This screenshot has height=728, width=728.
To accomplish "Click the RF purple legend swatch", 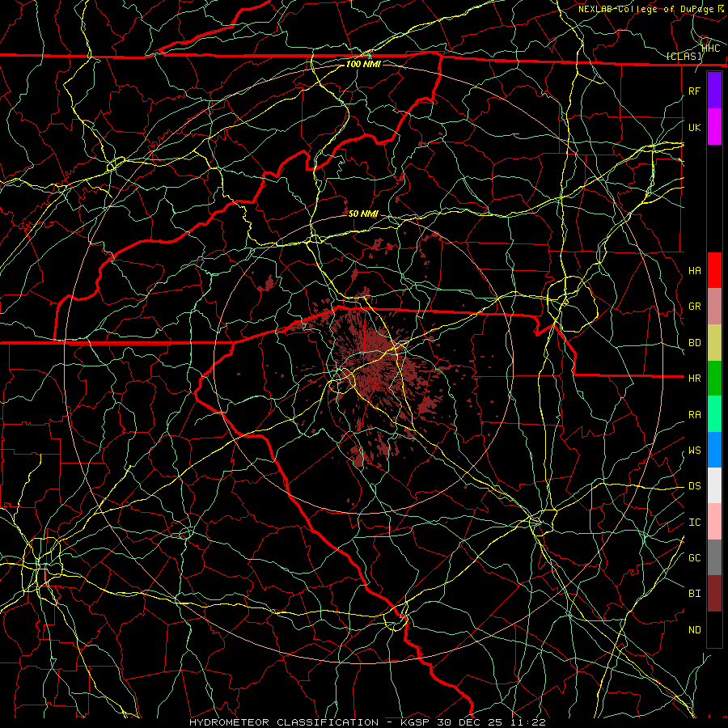I will click(x=714, y=91).
